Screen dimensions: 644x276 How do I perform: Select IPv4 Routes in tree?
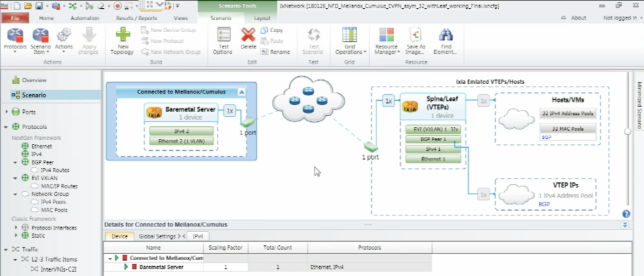pos(55,170)
